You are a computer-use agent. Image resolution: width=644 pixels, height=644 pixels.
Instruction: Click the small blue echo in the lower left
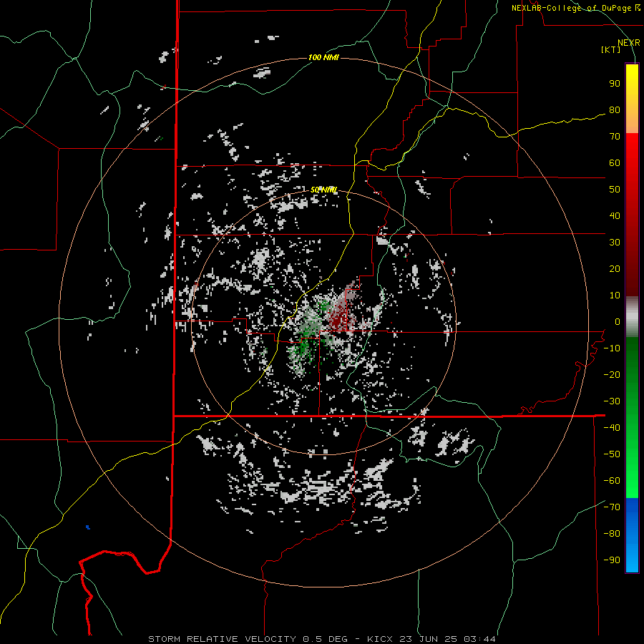click(87, 527)
